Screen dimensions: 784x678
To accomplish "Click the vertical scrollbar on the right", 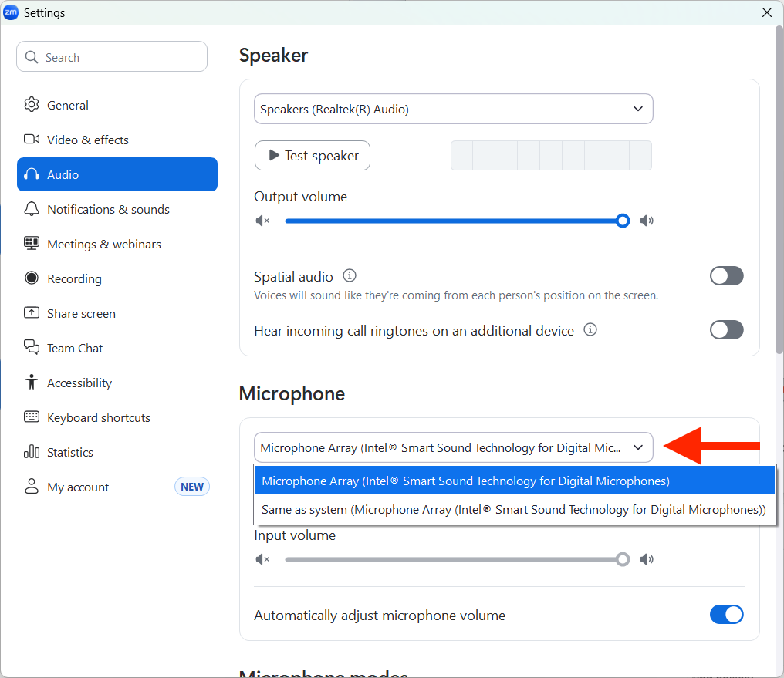I will [x=779, y=190].
